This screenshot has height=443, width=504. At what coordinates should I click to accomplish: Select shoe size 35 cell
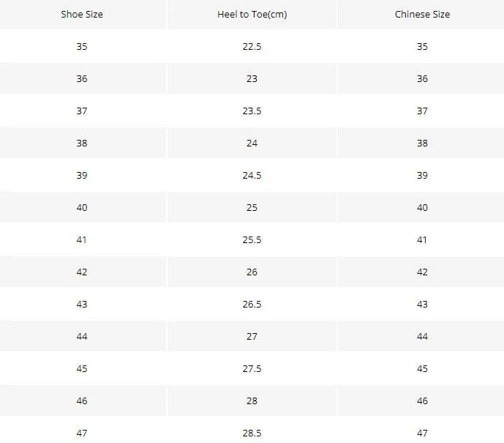click(x=82, y=46)
